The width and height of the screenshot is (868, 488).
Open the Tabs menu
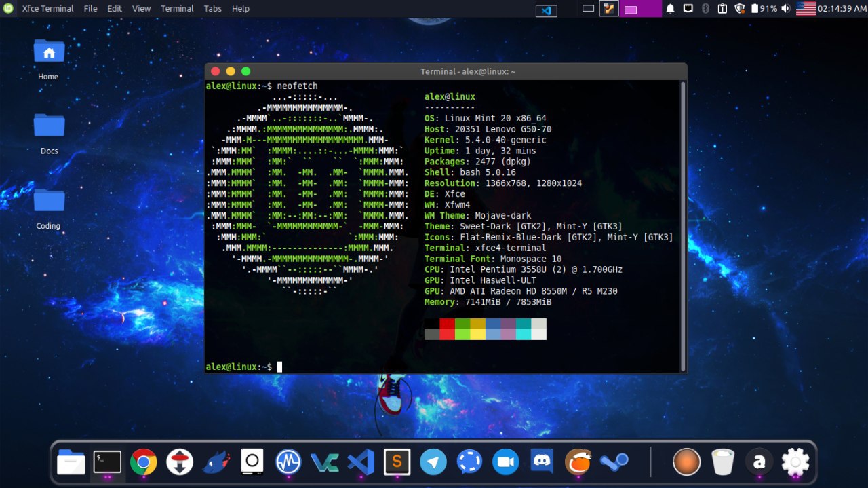click(x=213, y=8)
